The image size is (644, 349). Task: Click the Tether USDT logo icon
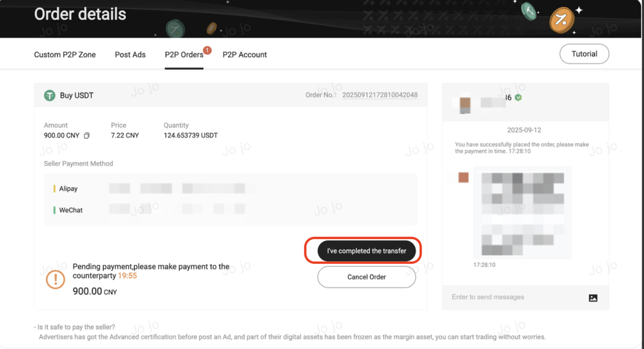[x=49, y=95]
